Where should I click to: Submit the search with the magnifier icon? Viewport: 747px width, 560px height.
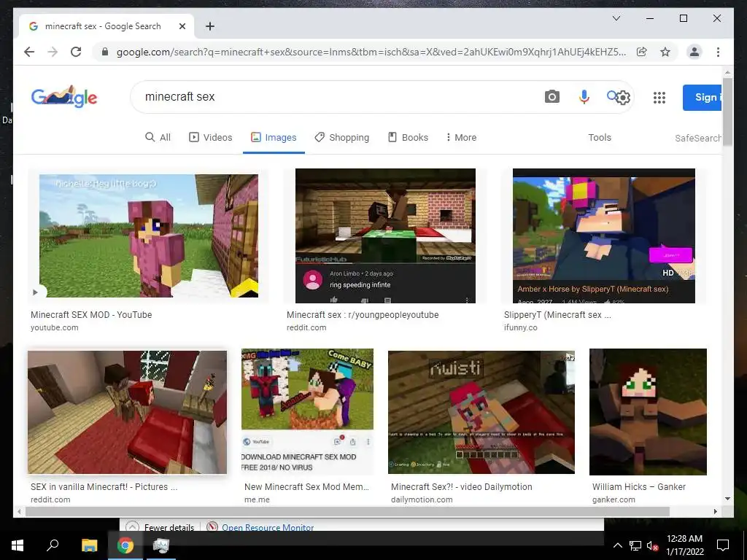point(611,96)
